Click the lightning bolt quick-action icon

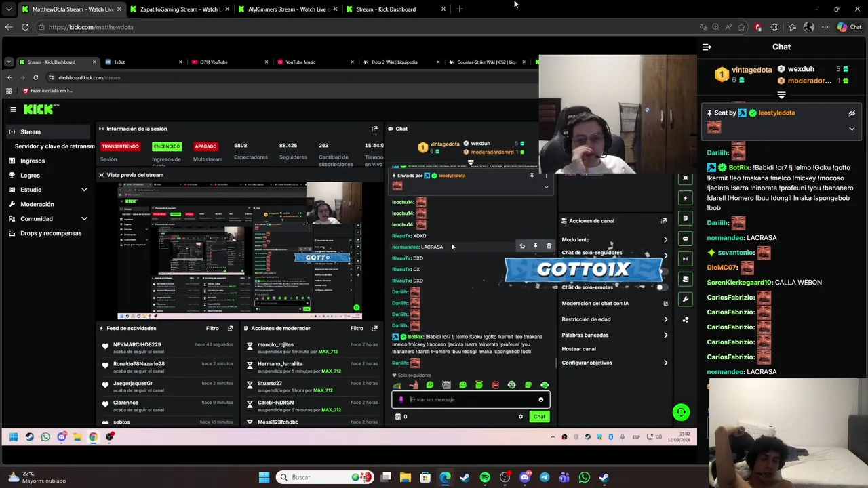pos(686,198)
